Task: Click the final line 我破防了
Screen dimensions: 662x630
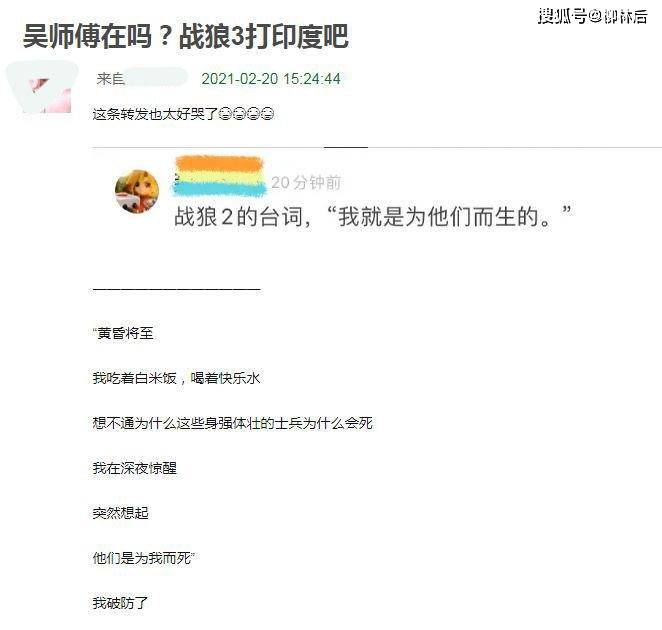Action: 121,603
